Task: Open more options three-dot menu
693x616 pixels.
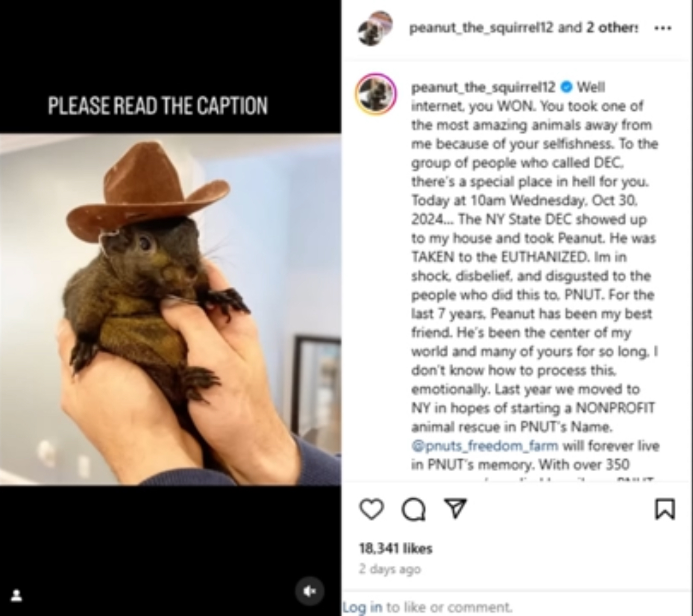Action: pos(663,28)
